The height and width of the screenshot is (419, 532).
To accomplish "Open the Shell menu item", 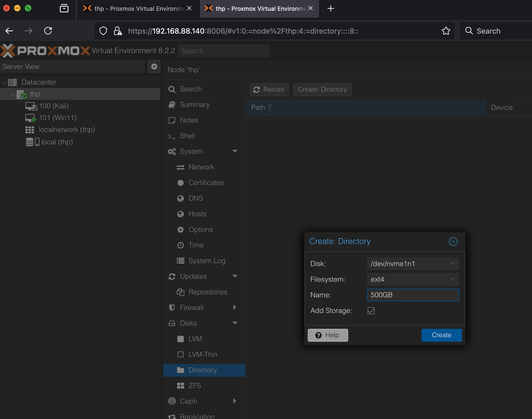I will [187, 136].
